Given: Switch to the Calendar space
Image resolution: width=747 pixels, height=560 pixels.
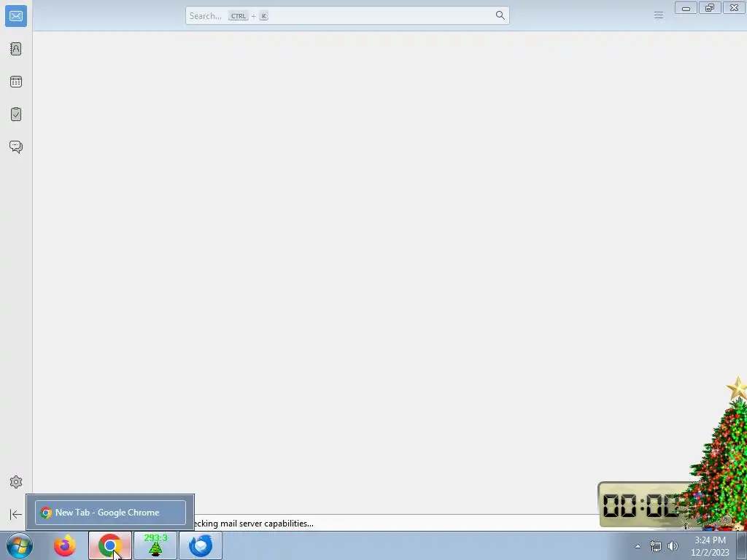Looking at the screenshot, I should [16, 82].
